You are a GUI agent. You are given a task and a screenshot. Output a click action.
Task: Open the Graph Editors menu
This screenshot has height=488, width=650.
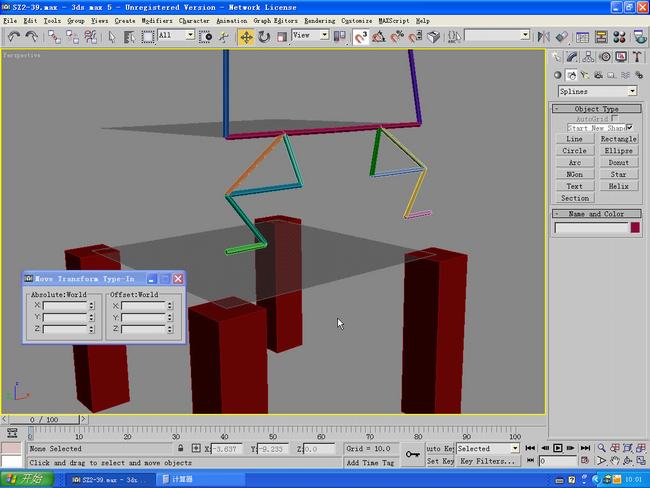275,20
